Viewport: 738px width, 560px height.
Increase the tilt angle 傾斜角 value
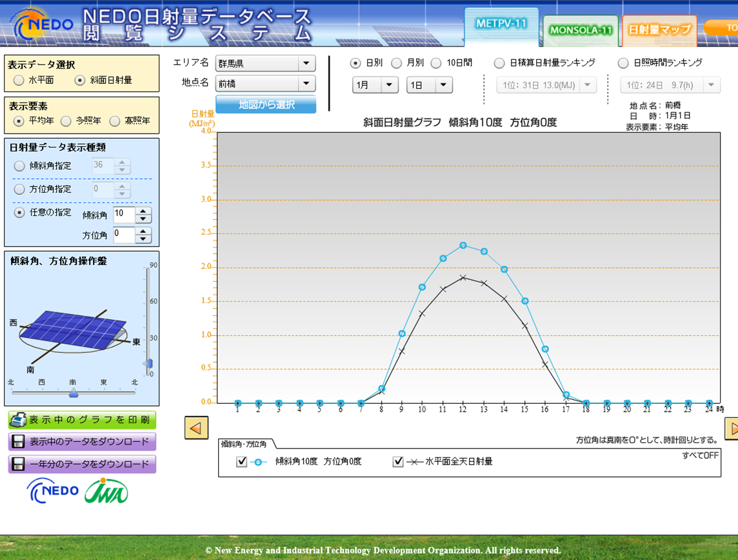(x=143, y=212)
